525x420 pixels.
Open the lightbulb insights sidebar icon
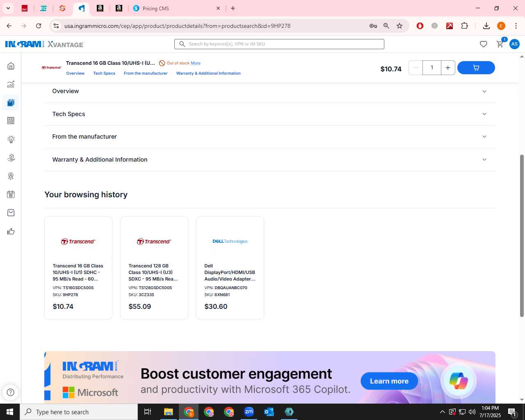point(11,139)
